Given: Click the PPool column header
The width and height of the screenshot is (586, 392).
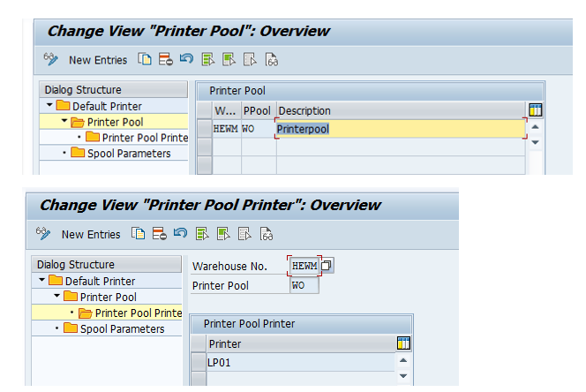Looking at the screenshot, I should (x=259, y=110).
